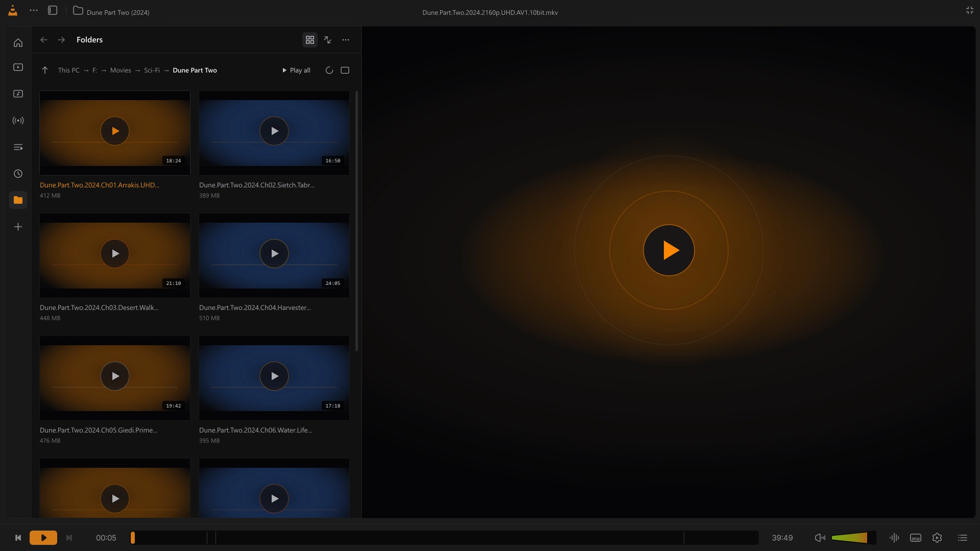Toggle subtitles in the playback bar
Viewport: 980px width, 551px height.
(916, 538)
